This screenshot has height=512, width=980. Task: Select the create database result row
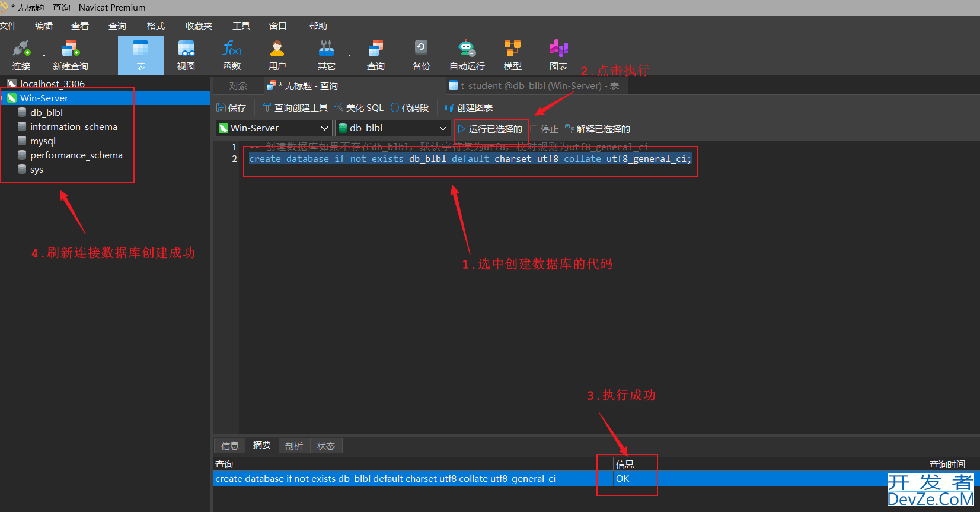coord(596,478)
